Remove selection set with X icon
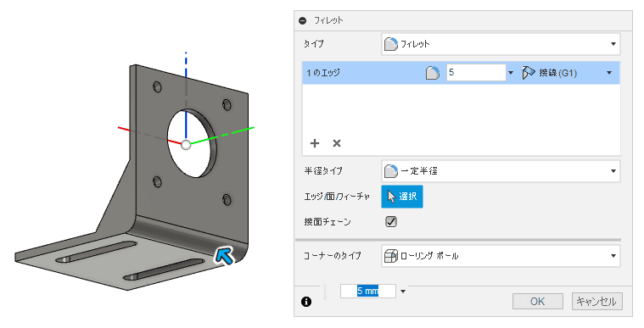 pyautogui.click(x=337, y=143)
